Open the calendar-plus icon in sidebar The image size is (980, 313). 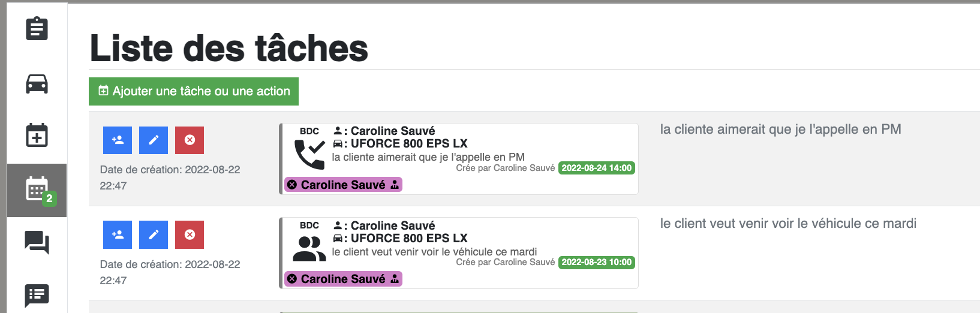[37, 135]
